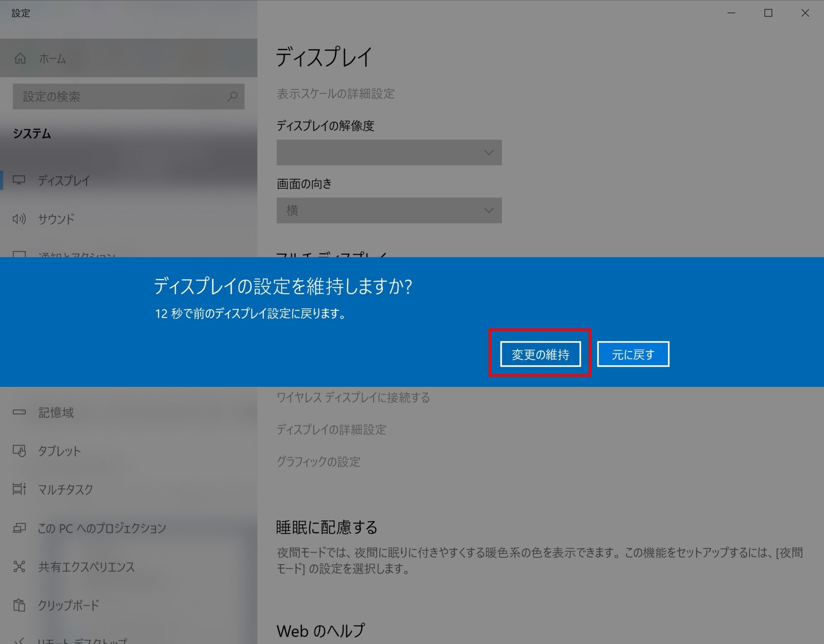824x644 pixels.
Task: Open ディスプレイの詳細設定 link
Action: point(331,429)
